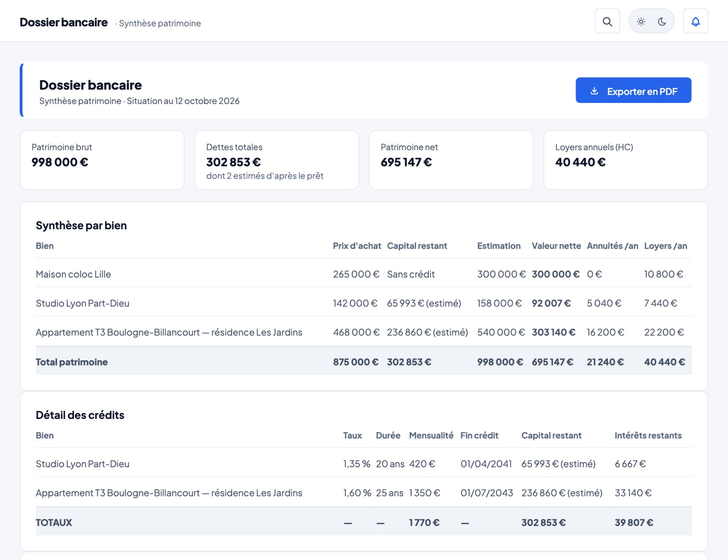Viewport: 728px width, 560px height.
Task: Click the Détail des crédits heading
Action: coord(80,415)
